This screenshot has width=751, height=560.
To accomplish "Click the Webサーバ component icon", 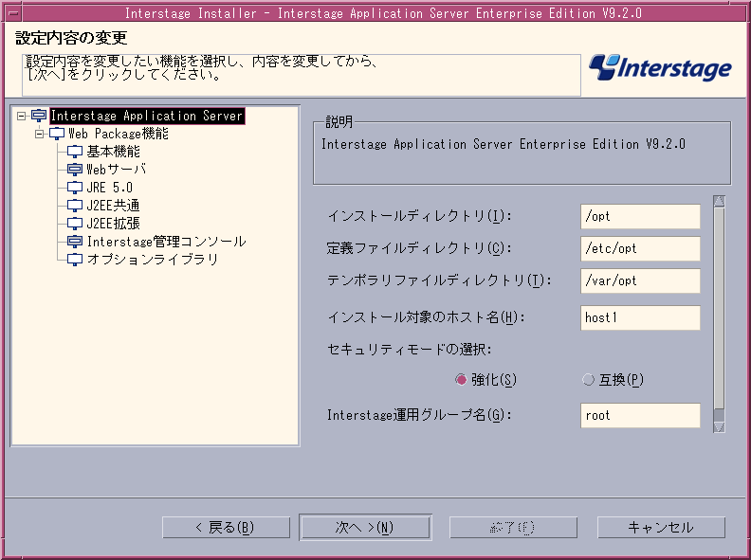I will coord(75,170).
